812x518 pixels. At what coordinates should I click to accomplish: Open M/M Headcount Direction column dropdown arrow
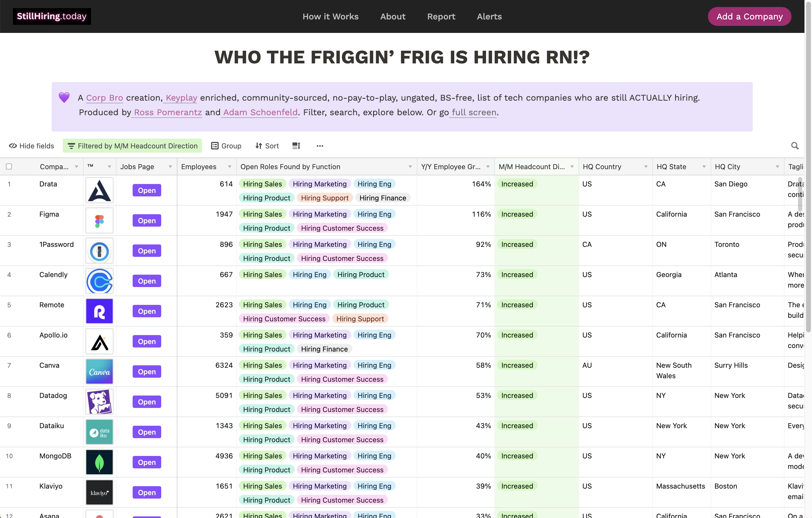point(572,167)
